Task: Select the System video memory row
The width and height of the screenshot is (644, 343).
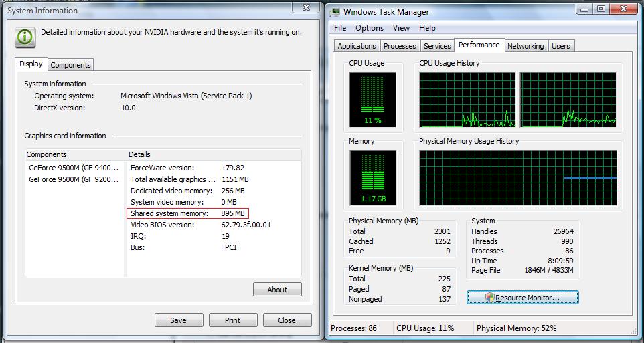Action: tap(214, 203)
